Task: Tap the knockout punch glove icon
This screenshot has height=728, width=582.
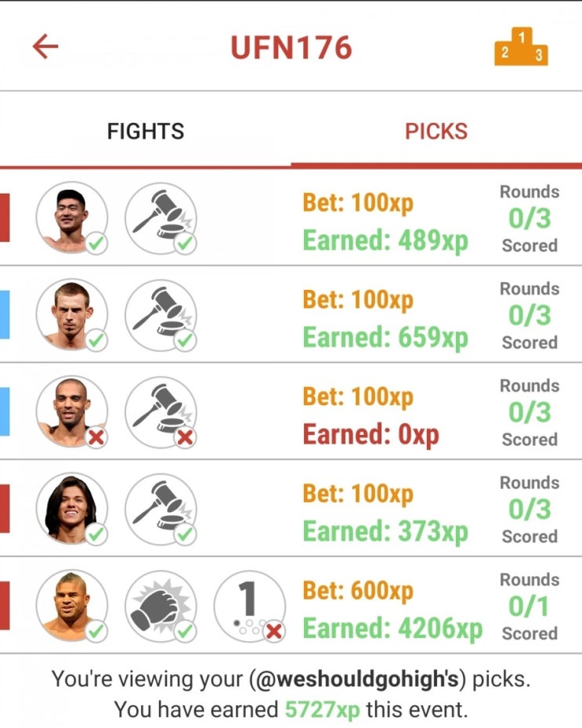Action: pyautogui.click(x=161, y=607)
